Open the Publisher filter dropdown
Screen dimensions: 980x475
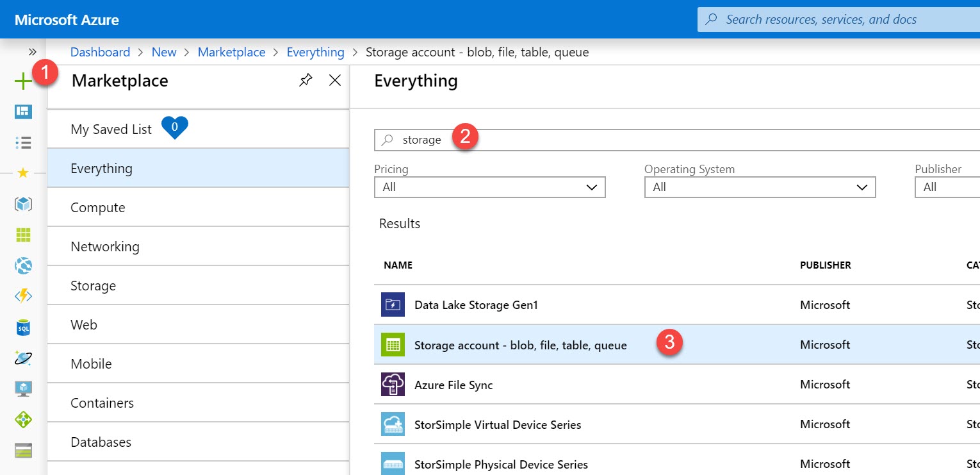tap(947, 187)
